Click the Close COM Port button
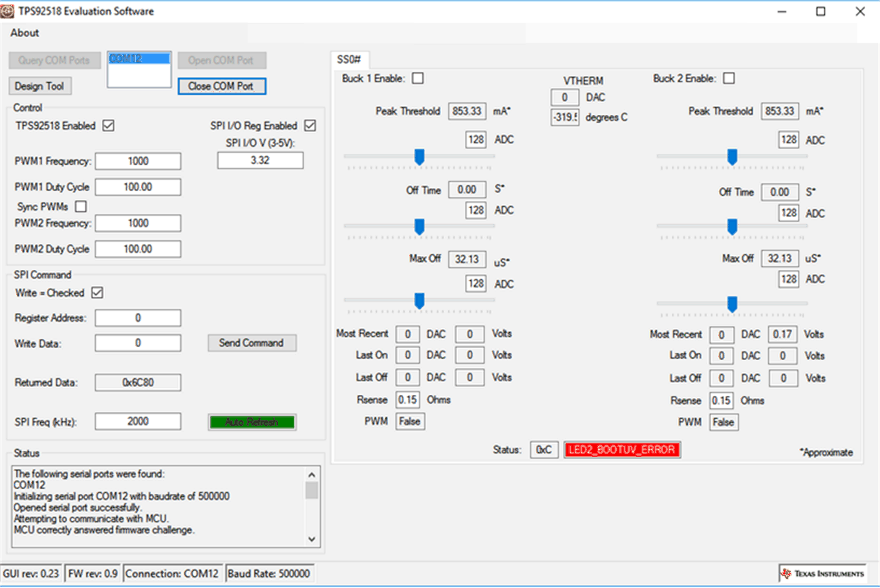The height and width of the screenshot is (588, 880). pos(221,86)
